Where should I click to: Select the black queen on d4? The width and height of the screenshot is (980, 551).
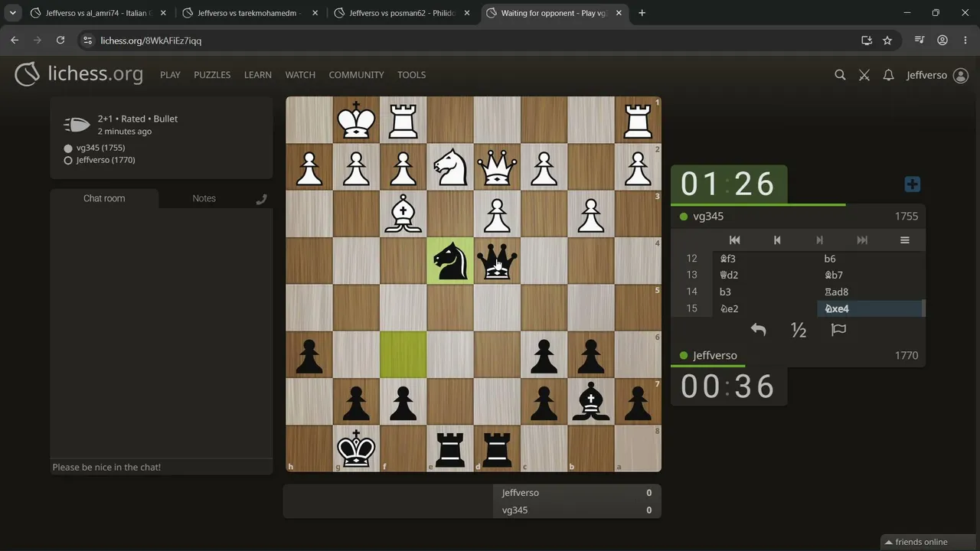pyautogui.click(x=497, y=260)
